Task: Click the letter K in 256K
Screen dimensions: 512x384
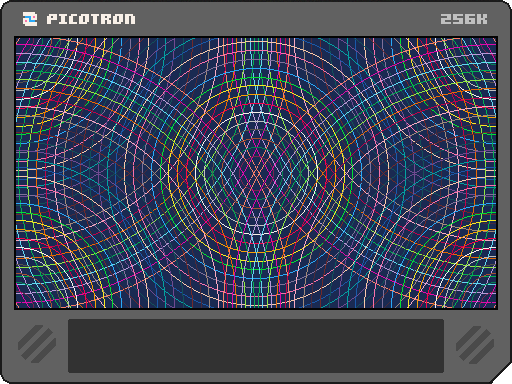Action: 482,19
